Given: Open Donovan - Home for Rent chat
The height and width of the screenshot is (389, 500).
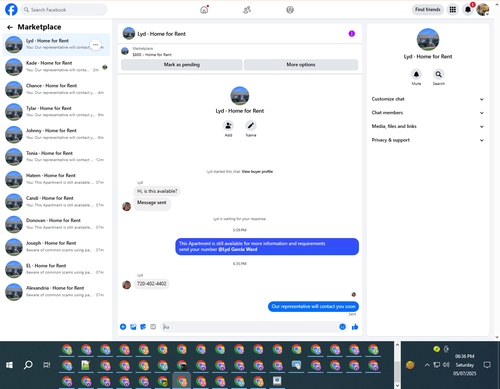Looking at the screenshot, I should point(56,224).
